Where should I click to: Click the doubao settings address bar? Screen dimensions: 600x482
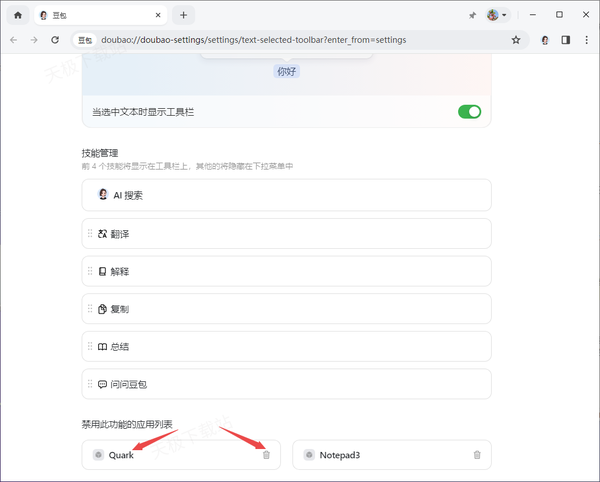[x=300, y=40]
